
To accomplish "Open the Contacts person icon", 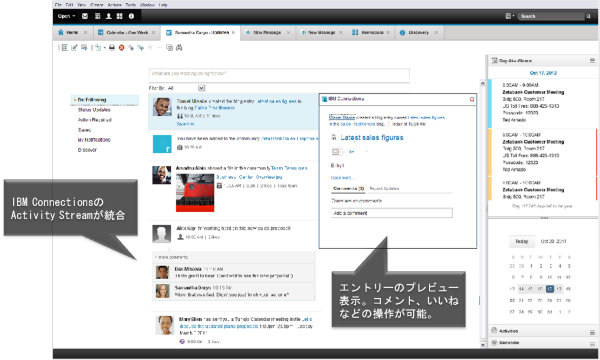I will [x=109, y=16].
